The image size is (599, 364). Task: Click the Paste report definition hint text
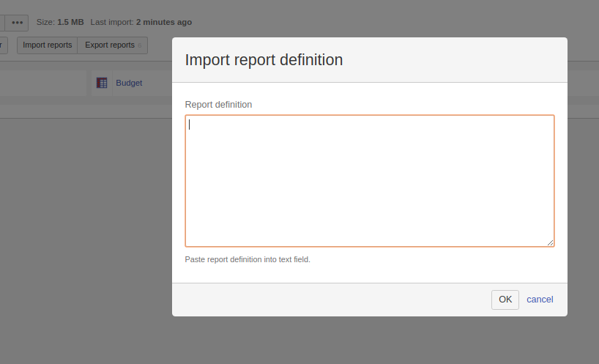click(248, 259)
